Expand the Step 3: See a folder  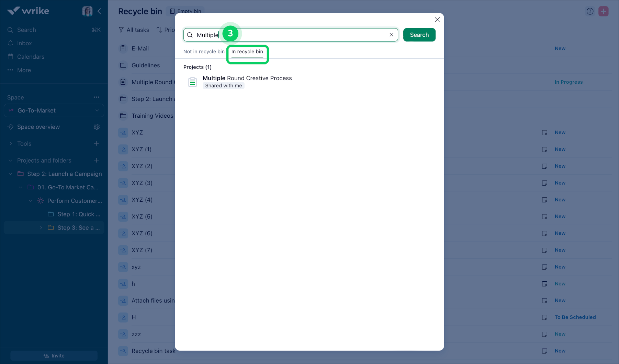[41, 227]
